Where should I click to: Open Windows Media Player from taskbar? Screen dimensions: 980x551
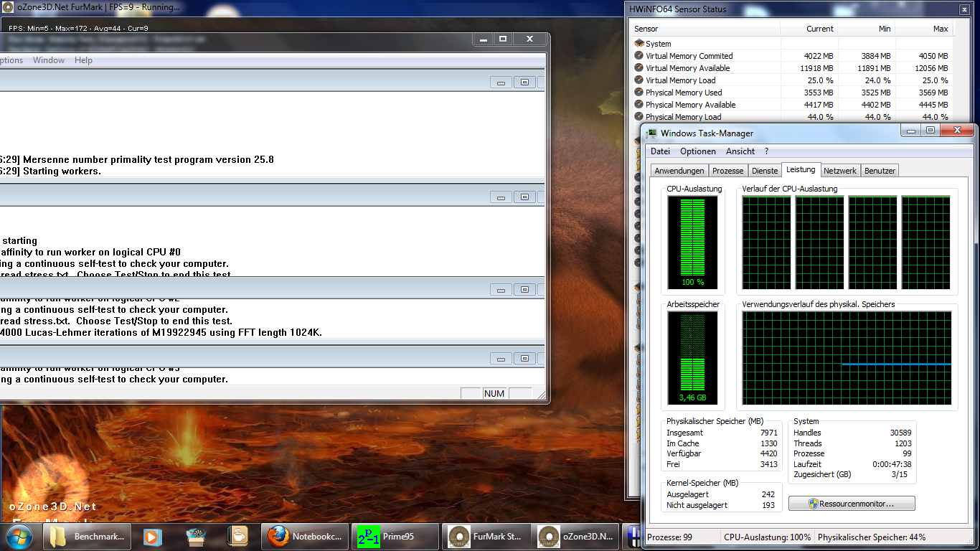pyautogui.click(x=151, y=537)
